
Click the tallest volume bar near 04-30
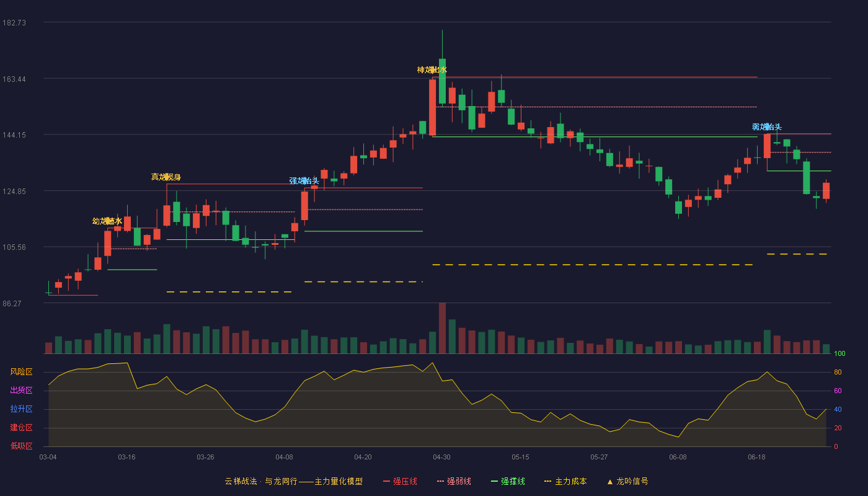click(x=442, y=328)
